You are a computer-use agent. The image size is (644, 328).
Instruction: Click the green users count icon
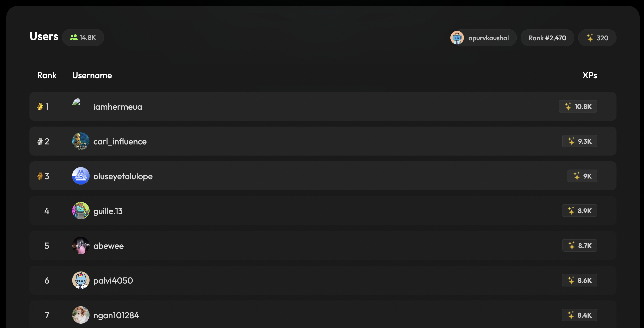point(73,37)
